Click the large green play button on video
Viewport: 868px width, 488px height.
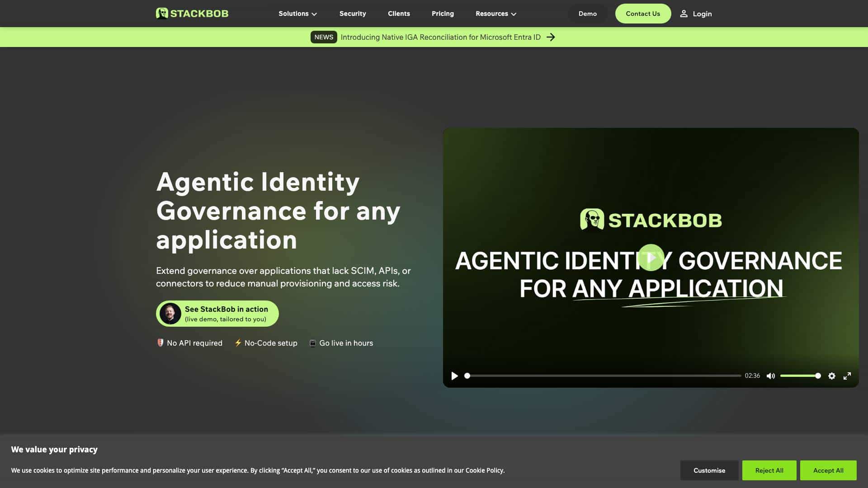point(651,258)
